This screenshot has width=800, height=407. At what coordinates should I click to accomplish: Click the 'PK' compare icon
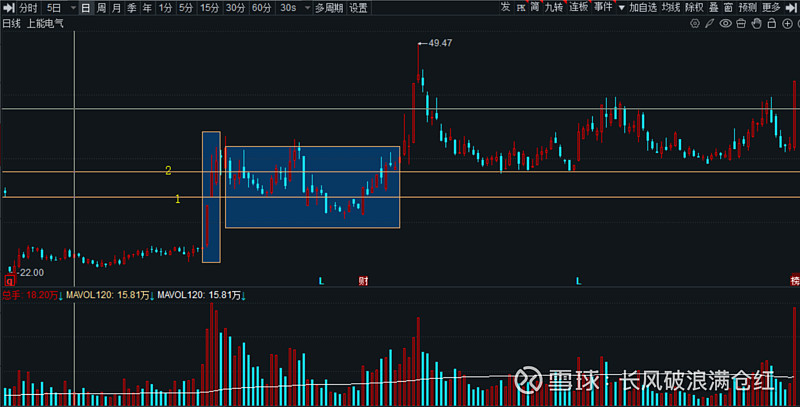pyautogui.click(x=521, y=8)
